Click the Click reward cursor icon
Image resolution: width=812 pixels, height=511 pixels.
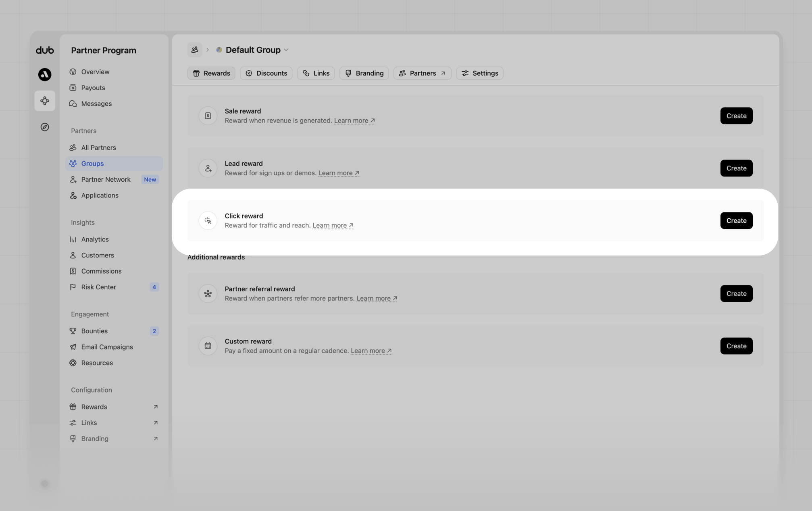(208, 220)
